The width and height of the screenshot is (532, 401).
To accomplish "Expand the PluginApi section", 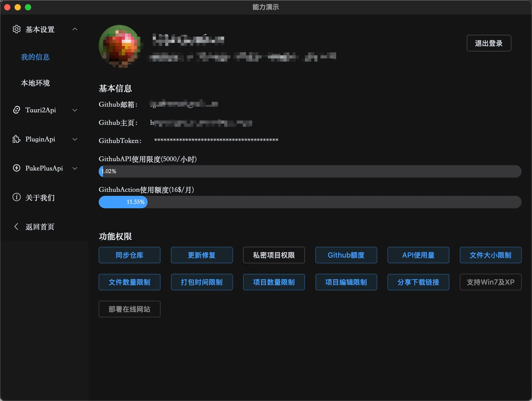I will 75,139.
